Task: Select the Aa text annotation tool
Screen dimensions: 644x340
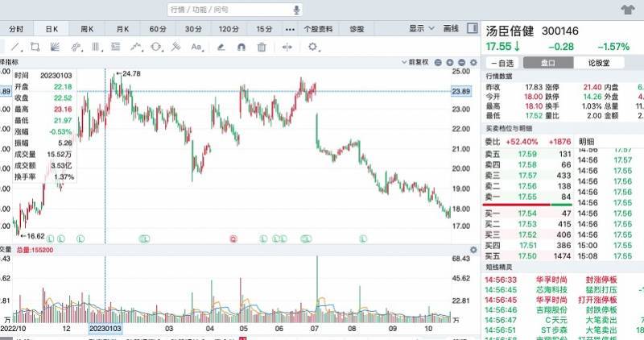Action: (196, 47)
